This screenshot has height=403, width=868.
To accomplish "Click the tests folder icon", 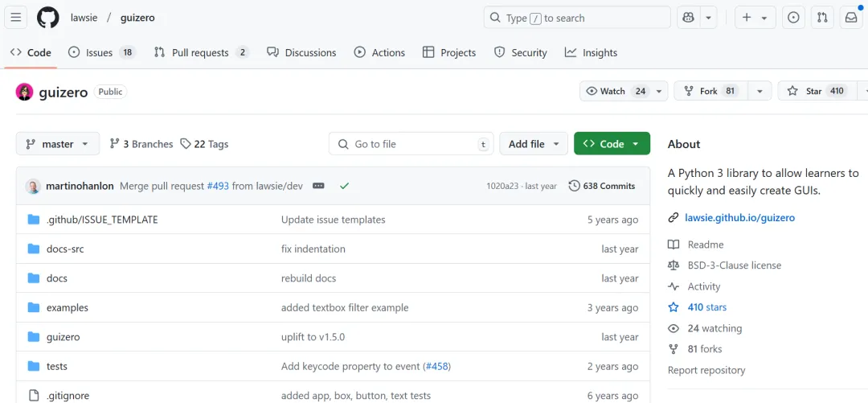I will 34,367.
